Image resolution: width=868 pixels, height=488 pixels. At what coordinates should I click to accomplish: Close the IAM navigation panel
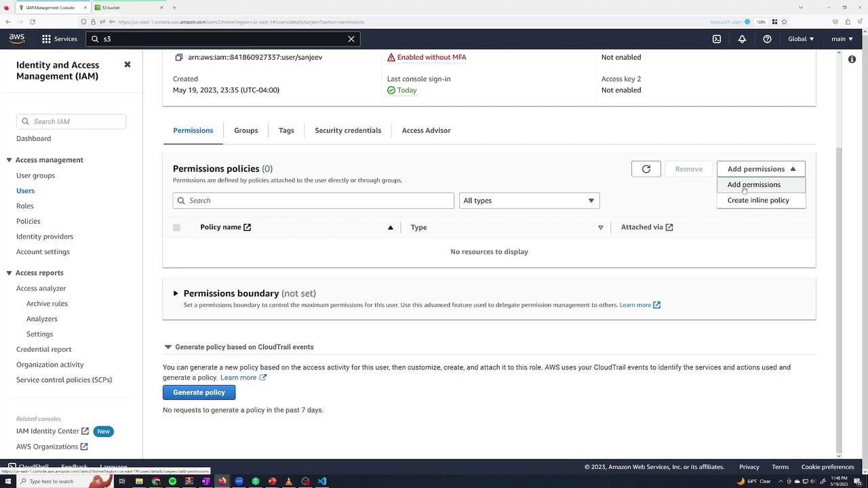tap(127, 64)
